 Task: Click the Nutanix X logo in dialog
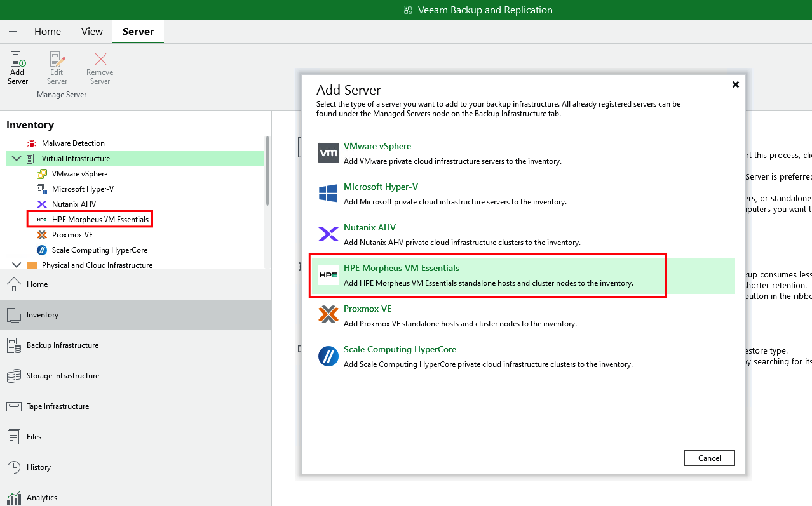pyautogui.click(x=328, y=234)
